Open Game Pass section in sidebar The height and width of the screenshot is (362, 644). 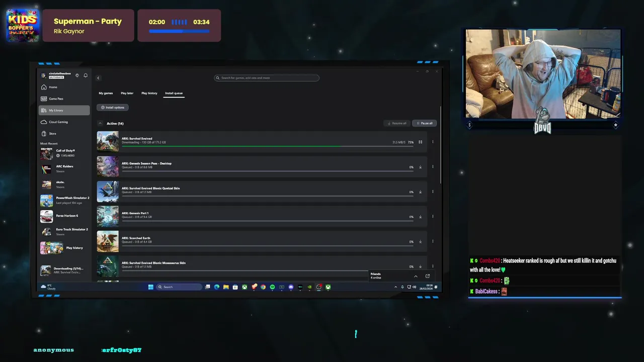64,99
